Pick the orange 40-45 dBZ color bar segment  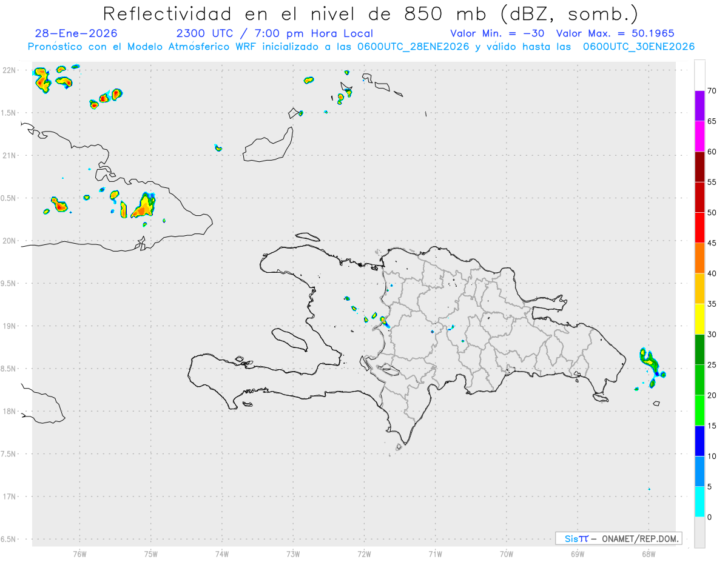point(699,258)
